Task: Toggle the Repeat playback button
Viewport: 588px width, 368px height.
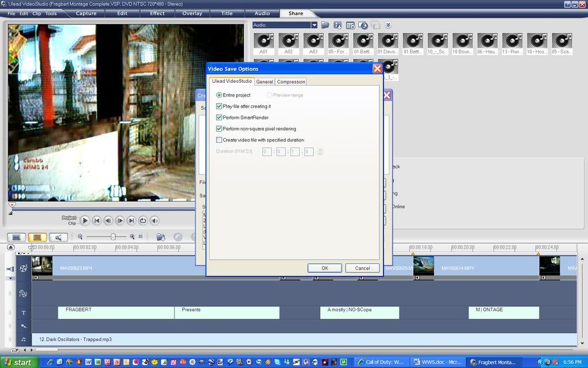Action: (x=143, y=220)
